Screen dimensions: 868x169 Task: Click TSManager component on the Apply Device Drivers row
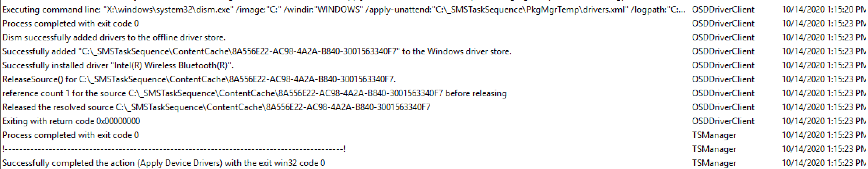coord(714,163)
